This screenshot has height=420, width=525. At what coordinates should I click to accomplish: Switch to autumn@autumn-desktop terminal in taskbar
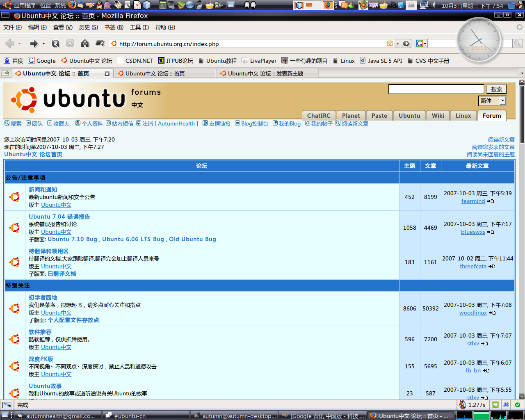pos(234,415)
